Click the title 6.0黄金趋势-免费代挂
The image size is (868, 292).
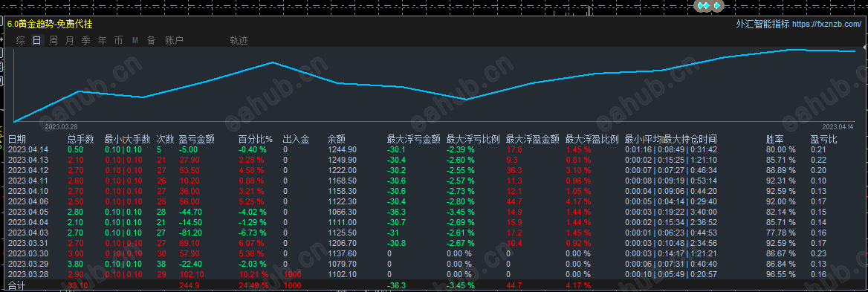point(50,24)
